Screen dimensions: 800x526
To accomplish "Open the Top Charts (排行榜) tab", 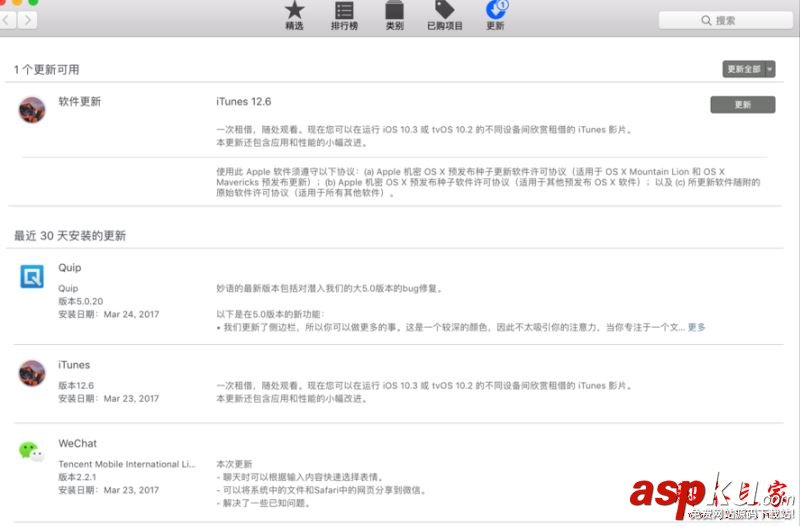I will [x=344, y=15].
